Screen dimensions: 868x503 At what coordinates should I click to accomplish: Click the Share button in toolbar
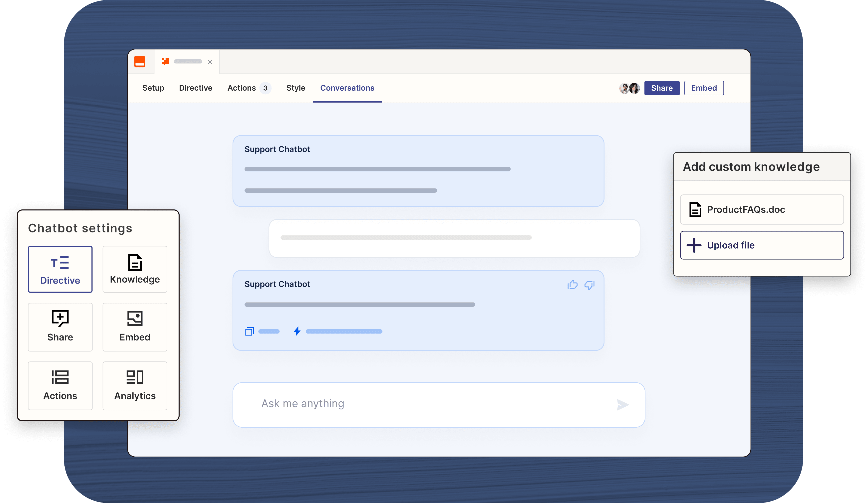point(661,88)
